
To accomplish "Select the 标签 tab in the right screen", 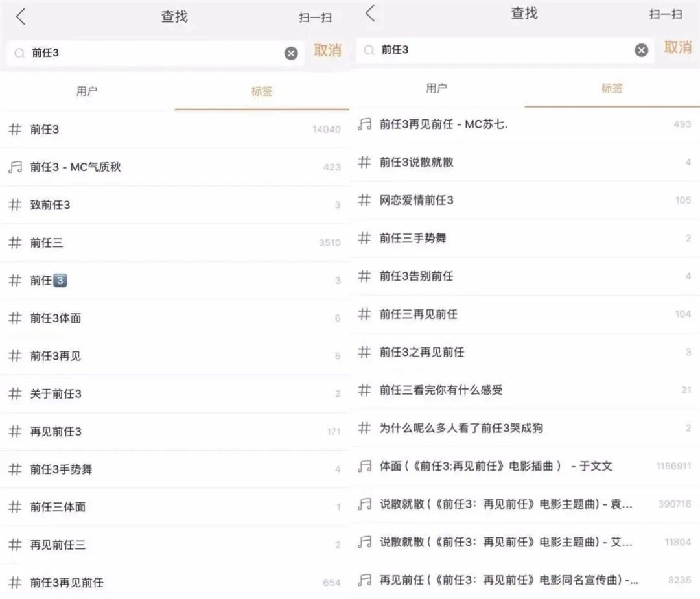I will (612, 89).
